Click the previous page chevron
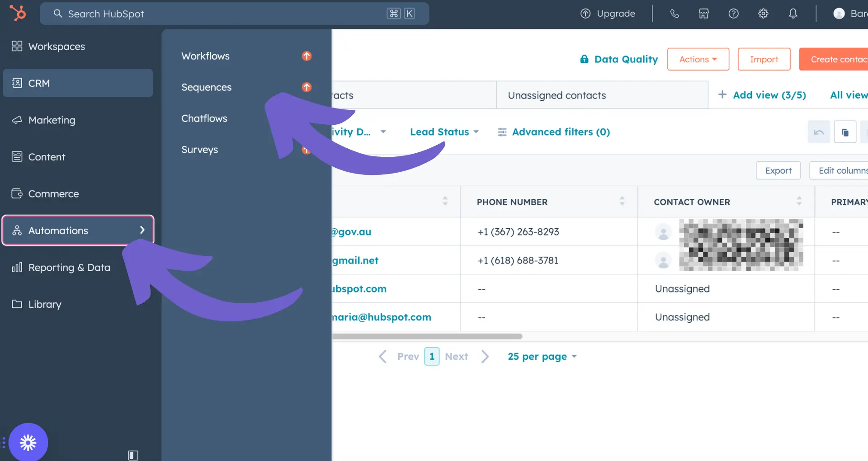 [x=382, y=357]
